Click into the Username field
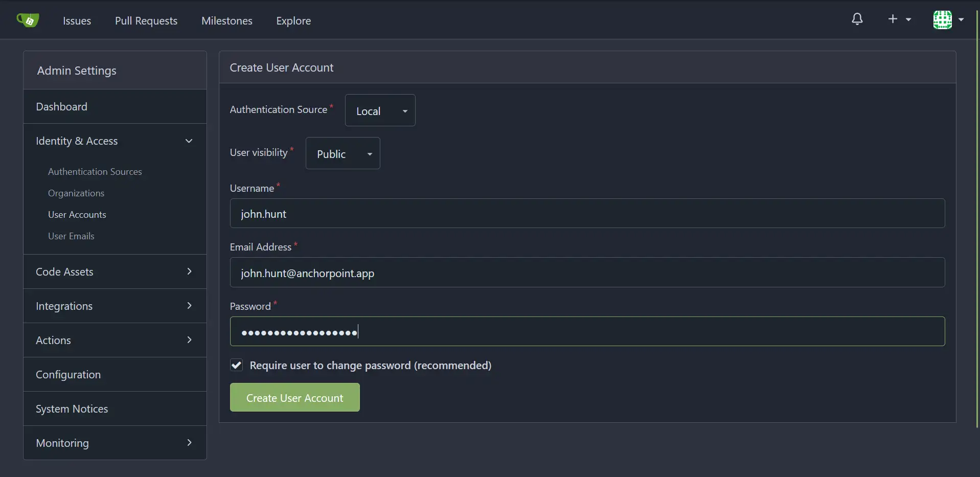 pyautogui.click(x=587, y=214)
